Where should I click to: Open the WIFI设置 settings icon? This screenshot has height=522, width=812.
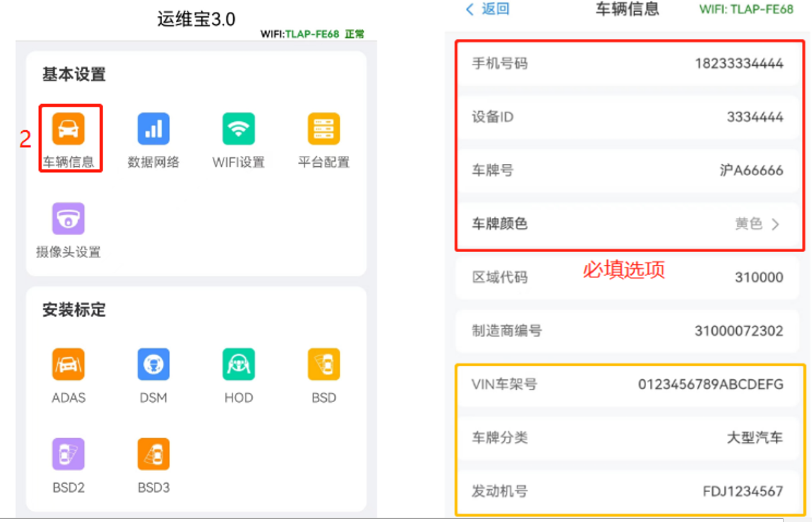[239, 129]
